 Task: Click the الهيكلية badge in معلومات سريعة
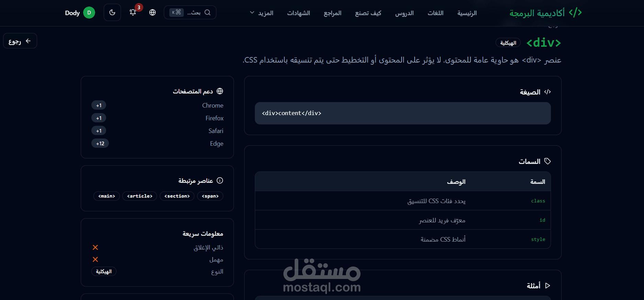coord(104,271)
